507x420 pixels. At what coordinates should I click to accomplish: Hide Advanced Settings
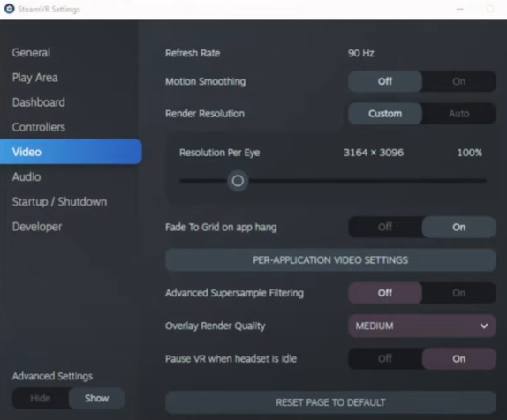tap(41, 398)
